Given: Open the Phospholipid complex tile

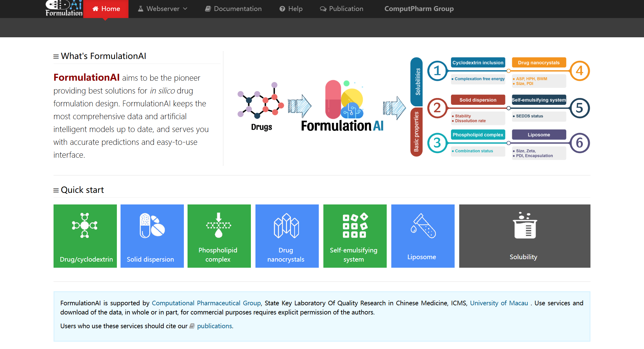Looking at the screenshot, I should coord(219,236).
